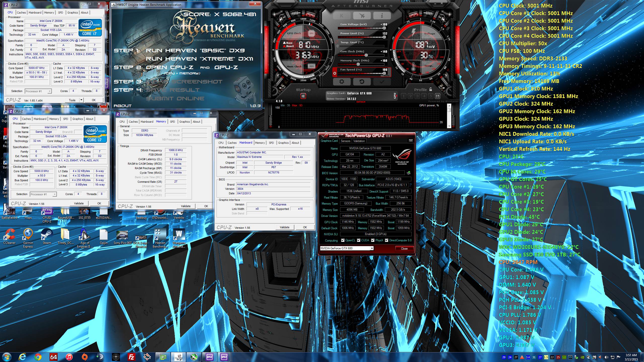644x362 pixels.
Task: Switch to GPU-Z Validation tab
Action: click(359, 141)
